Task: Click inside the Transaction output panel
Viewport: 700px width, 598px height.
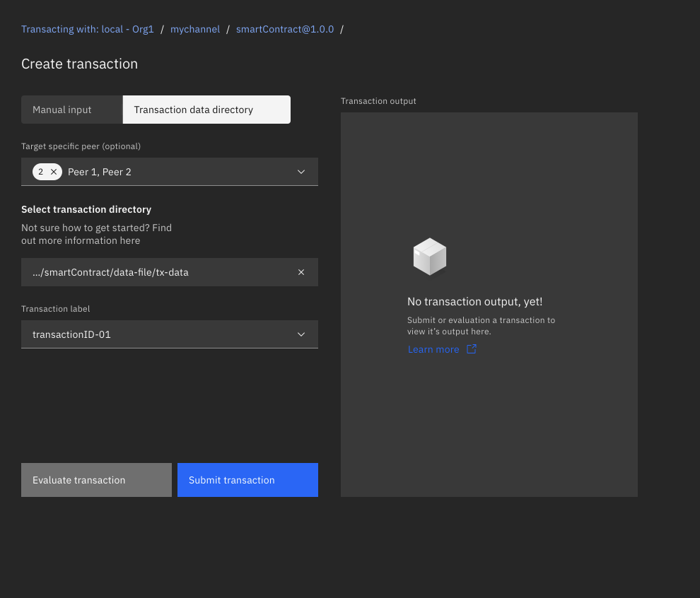Action: pos(489,424)
